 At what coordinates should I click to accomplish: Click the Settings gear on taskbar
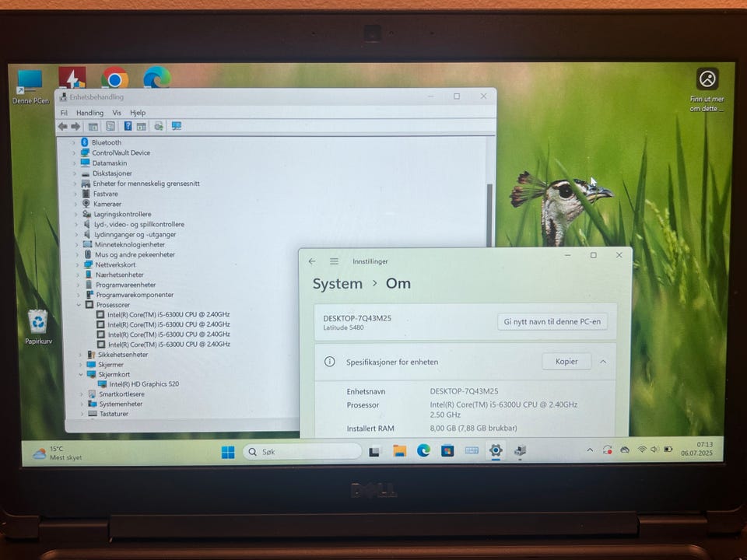coord(496,450)
